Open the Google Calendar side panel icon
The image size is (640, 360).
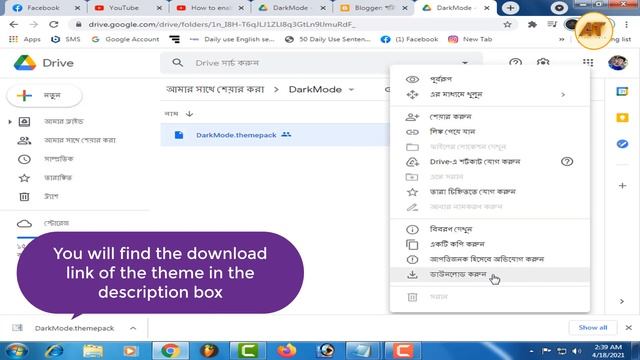(622, 91)
